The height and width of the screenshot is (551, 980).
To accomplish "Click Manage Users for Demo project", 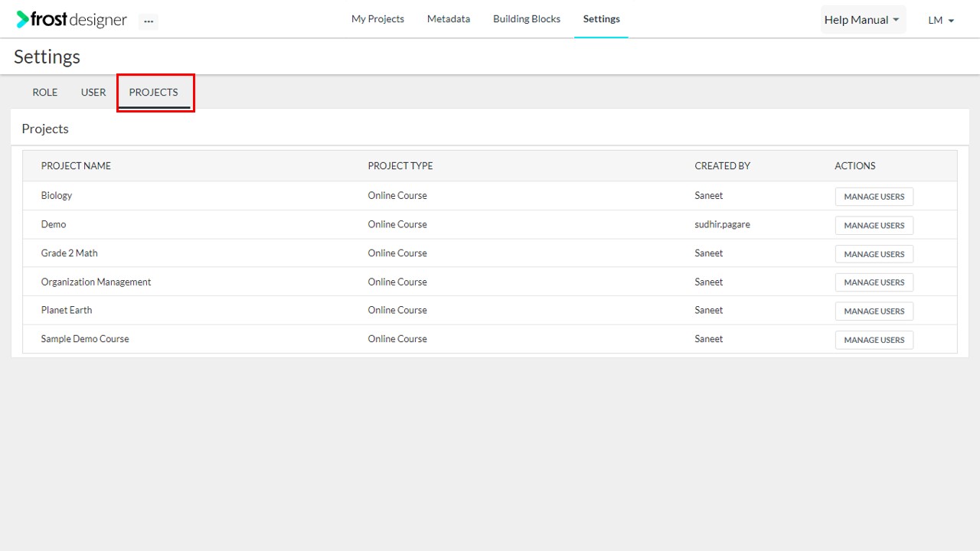I will pyautogui.click(x=874, y=226).
